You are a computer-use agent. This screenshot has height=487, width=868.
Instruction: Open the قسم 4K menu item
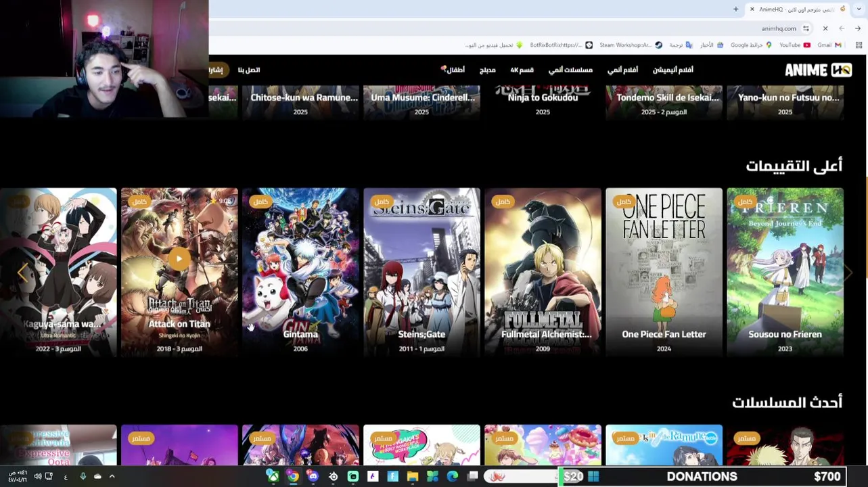coord(522,70)
